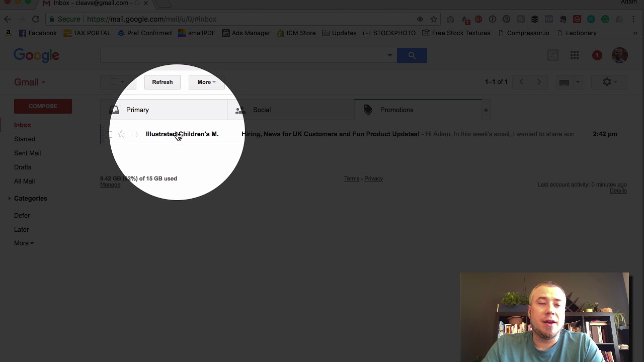
Task: Open the Gmail product switcher dropdown
Action: (30, 82)
